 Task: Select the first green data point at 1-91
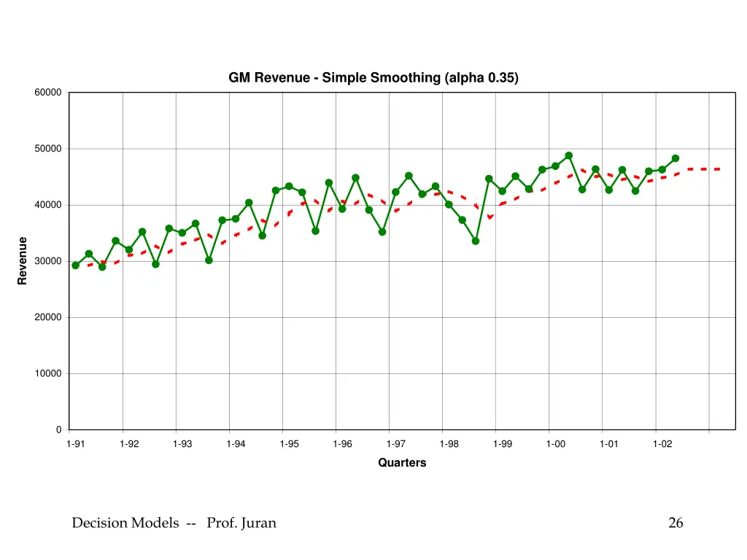coord(75,265)
